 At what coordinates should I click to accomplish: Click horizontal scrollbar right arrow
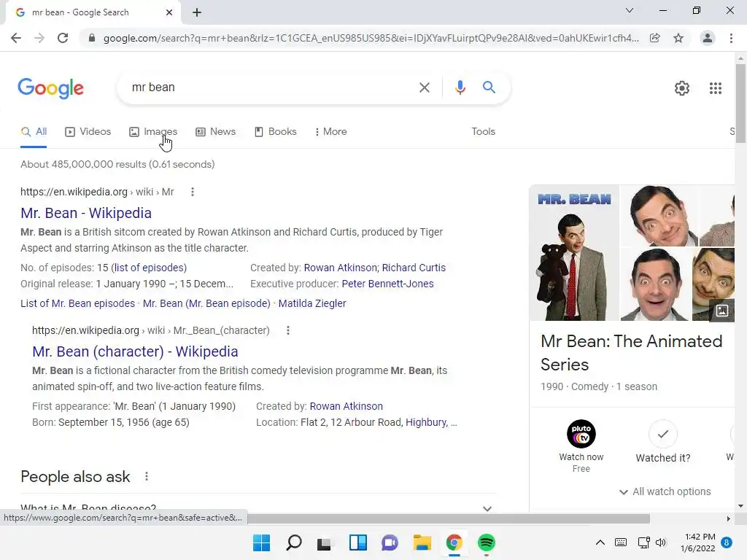[728, 518]
